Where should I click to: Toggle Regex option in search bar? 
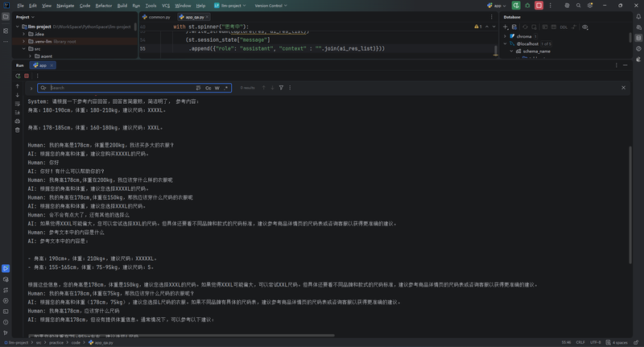[x=226, y=88]
